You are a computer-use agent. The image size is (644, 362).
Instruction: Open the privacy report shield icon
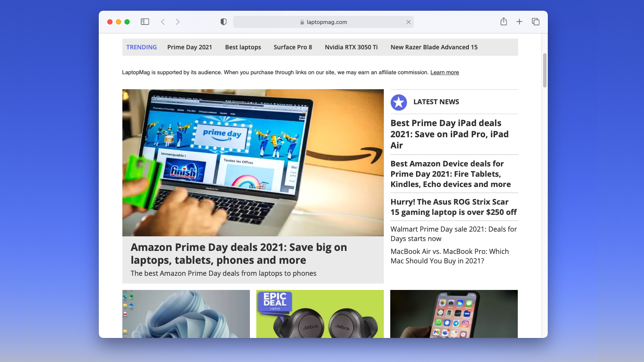223,21
